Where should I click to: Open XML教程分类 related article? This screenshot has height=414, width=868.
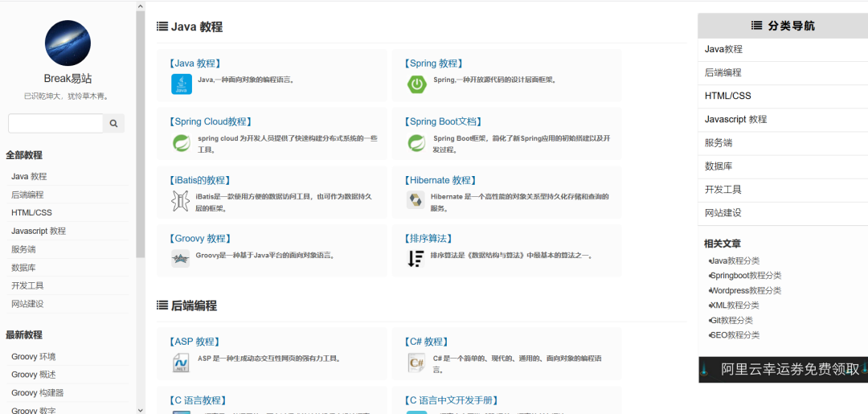[x=735, y=305]
